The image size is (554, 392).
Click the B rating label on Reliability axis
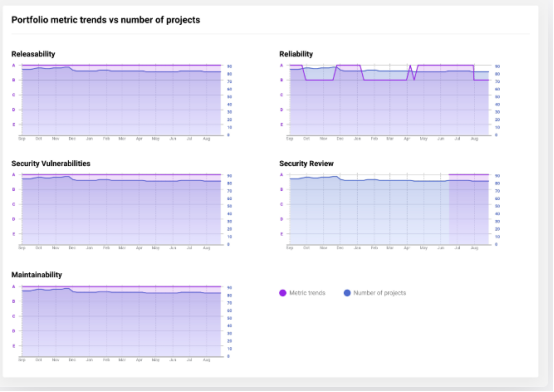pos(282,80)
